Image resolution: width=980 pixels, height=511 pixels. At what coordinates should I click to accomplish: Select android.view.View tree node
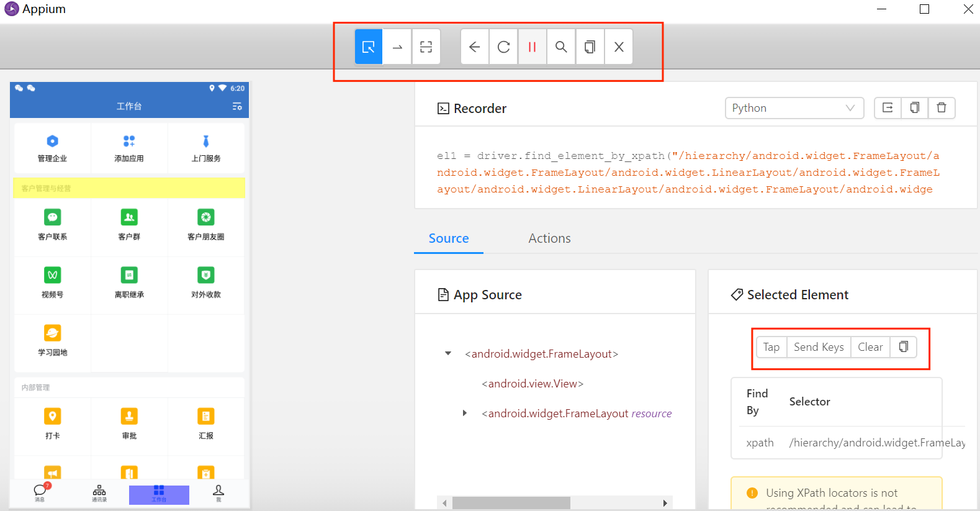533,384
